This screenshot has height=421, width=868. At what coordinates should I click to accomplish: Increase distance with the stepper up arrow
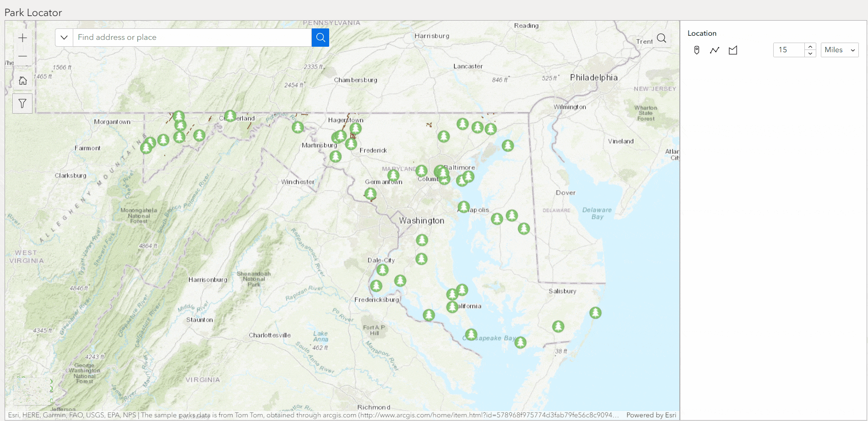[810, 46]
